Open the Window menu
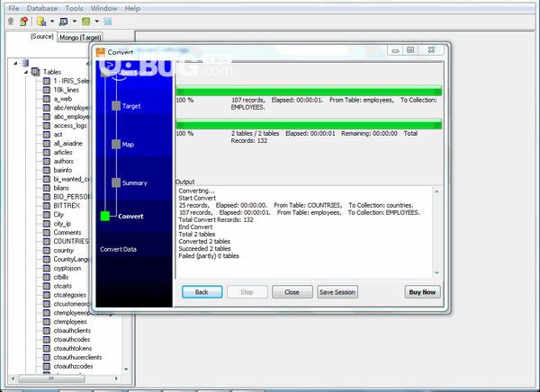 click(104, 8)
